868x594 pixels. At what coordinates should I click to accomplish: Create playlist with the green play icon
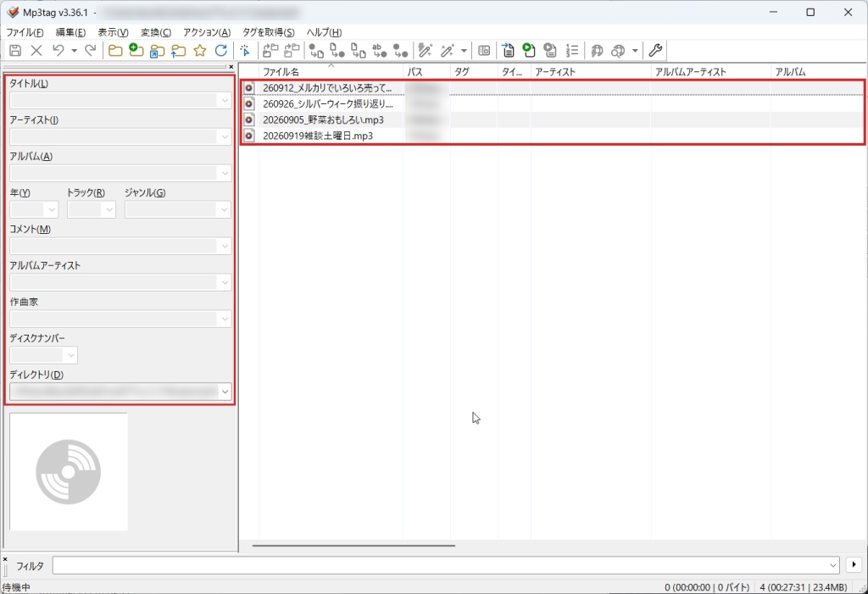(x=529, y=51)
